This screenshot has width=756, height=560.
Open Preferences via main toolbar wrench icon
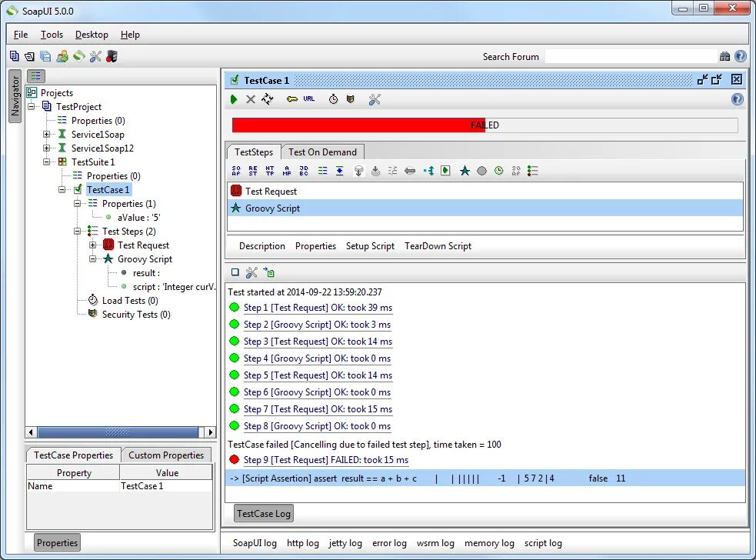pyautogui.click(x=95, y=56)
